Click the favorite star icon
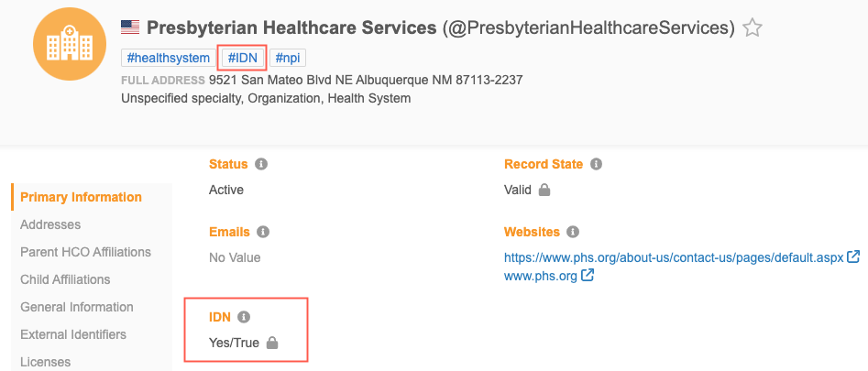This screenshot has width=868, height=371. click(753, 28)
